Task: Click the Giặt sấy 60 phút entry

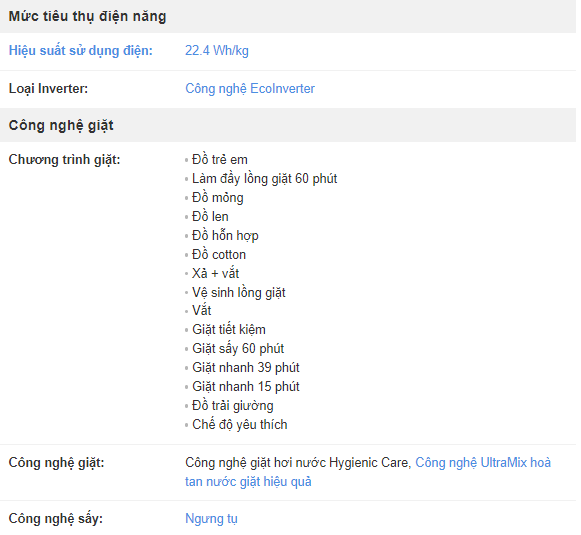Action: [238, 349]
